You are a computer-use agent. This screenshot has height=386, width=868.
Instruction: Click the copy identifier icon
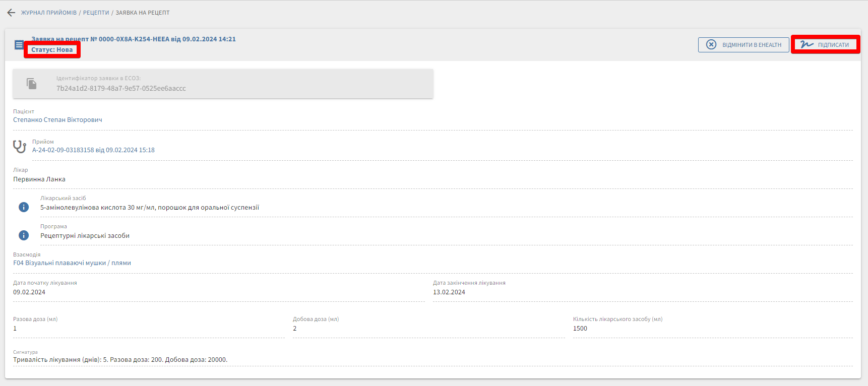(x=32, y=84)
